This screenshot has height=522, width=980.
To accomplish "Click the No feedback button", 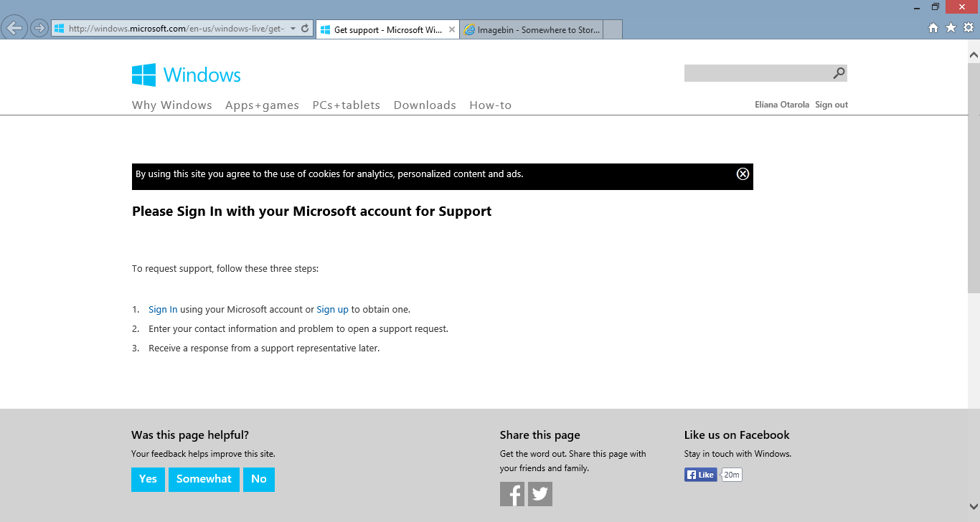I will click(x=259, y=479).
